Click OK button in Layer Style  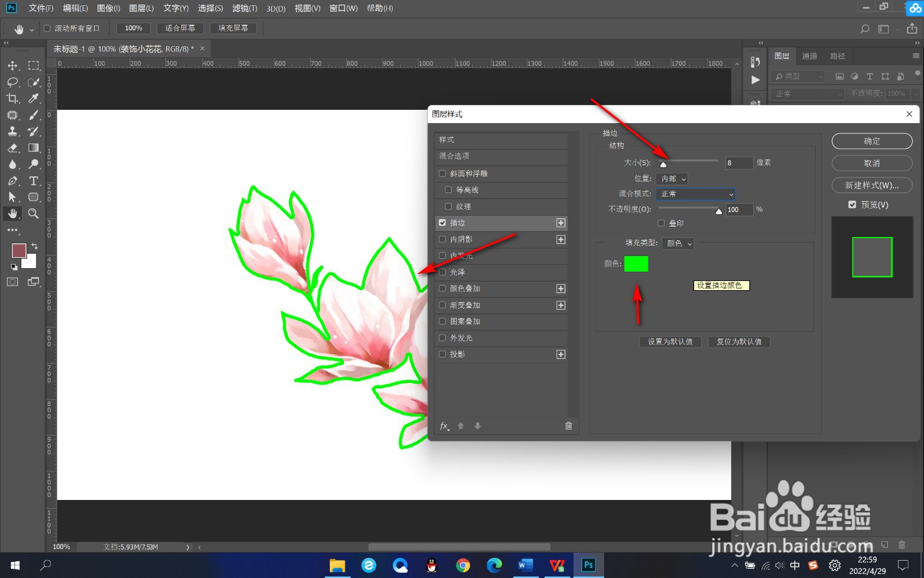[872, 141]
